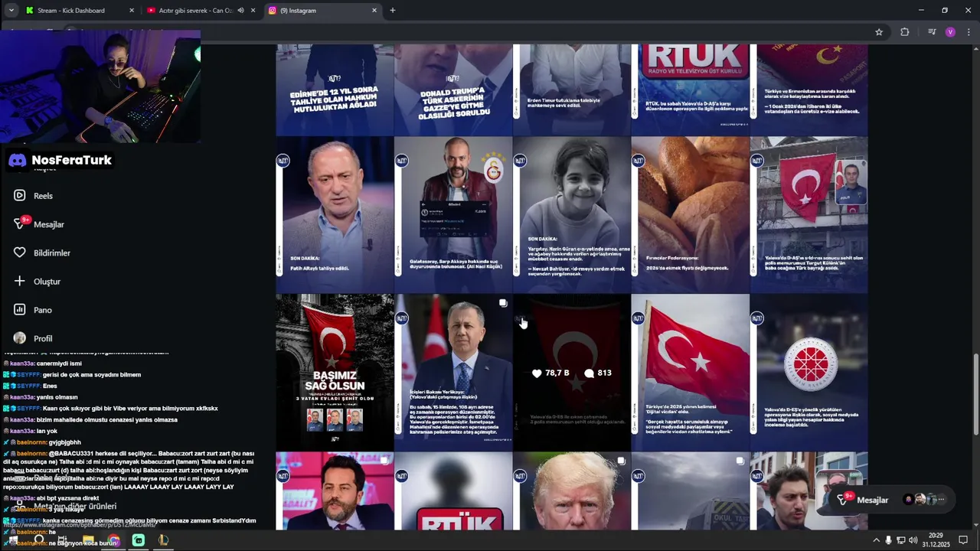Viewport: 980px width, 551px height.
Task: Open the blurred RTÜK post in bottom row
Action: (x=453, y=491)
